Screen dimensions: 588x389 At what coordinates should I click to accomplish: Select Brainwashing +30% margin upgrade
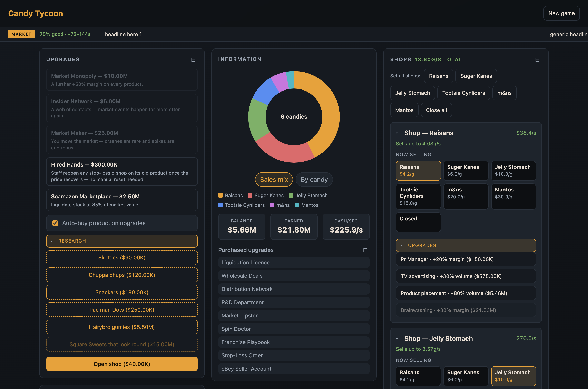point(466,310)
